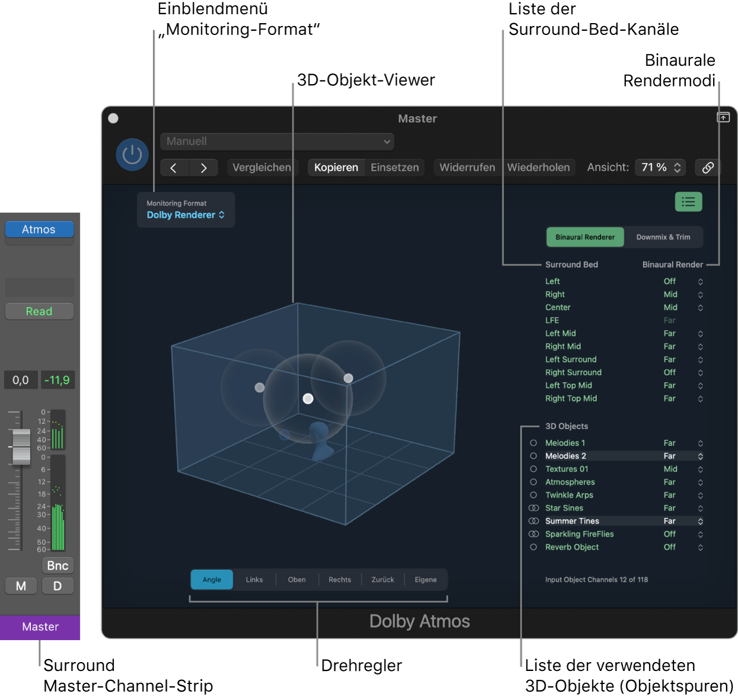Click the Melodies 2 object circle icon

pyautogui.click(x=533, y=456)
